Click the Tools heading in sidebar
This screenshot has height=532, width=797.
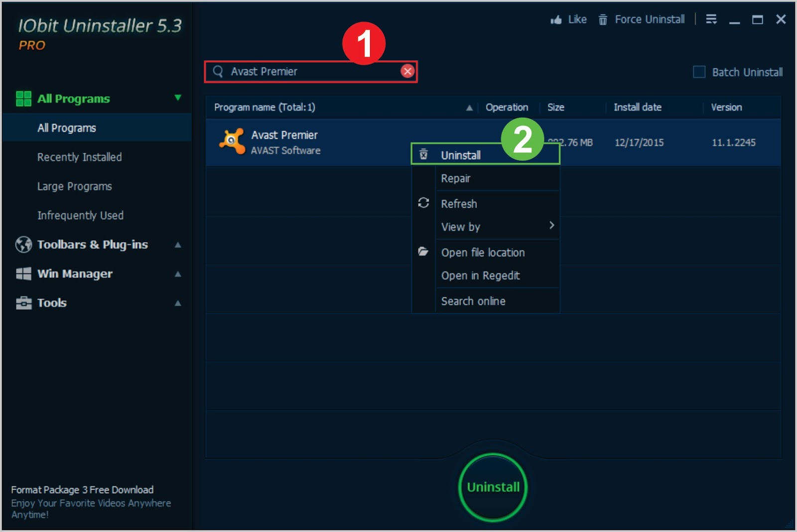coord(52,303)
